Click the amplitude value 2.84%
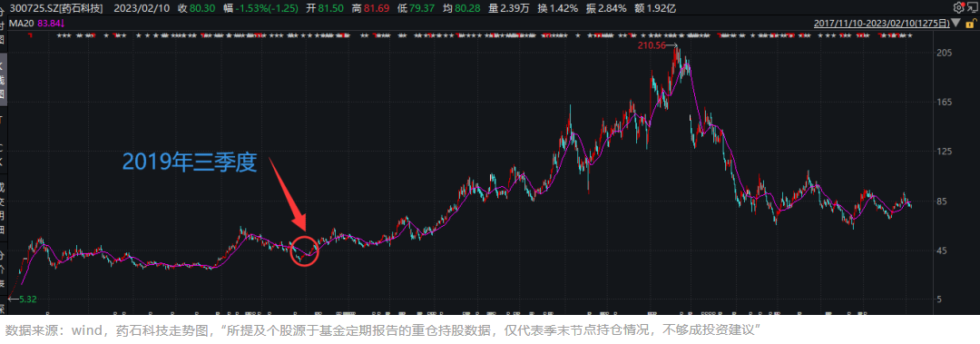Image resolution: width=980 pixels, height=344 pixels. 612,9
